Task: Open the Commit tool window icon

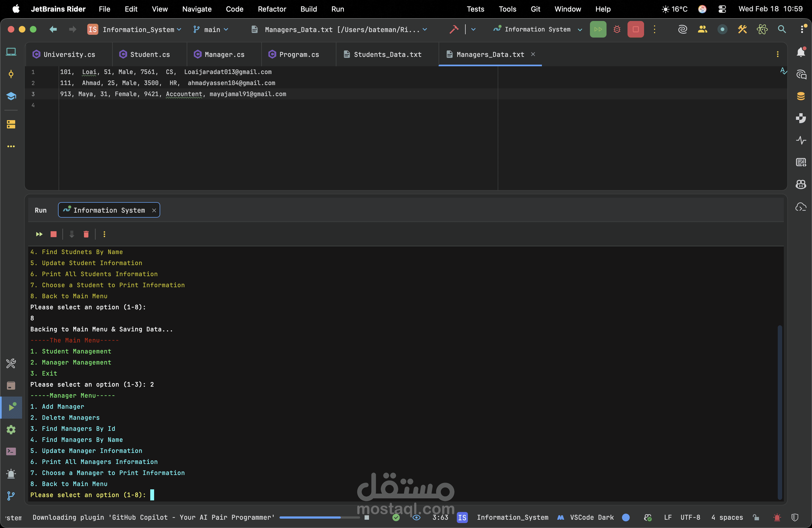Action: pyautogui.click(x=11, y=74)
